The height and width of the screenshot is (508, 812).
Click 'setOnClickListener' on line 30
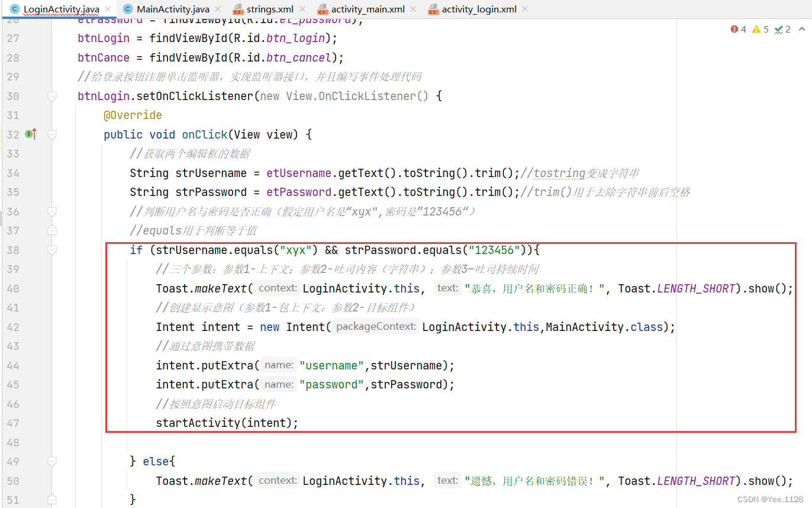pos(195,96)
